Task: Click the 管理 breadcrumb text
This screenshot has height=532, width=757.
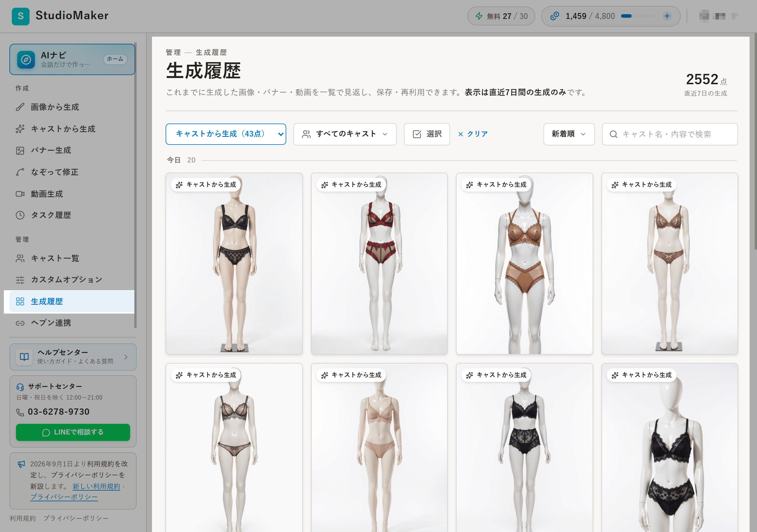Action: coord(173,52)
